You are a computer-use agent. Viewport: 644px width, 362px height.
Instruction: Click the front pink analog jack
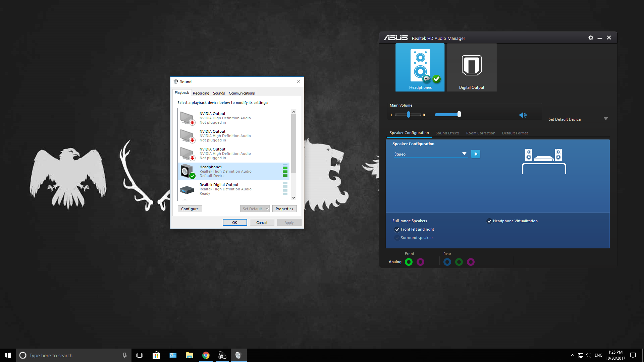(420, 262)
